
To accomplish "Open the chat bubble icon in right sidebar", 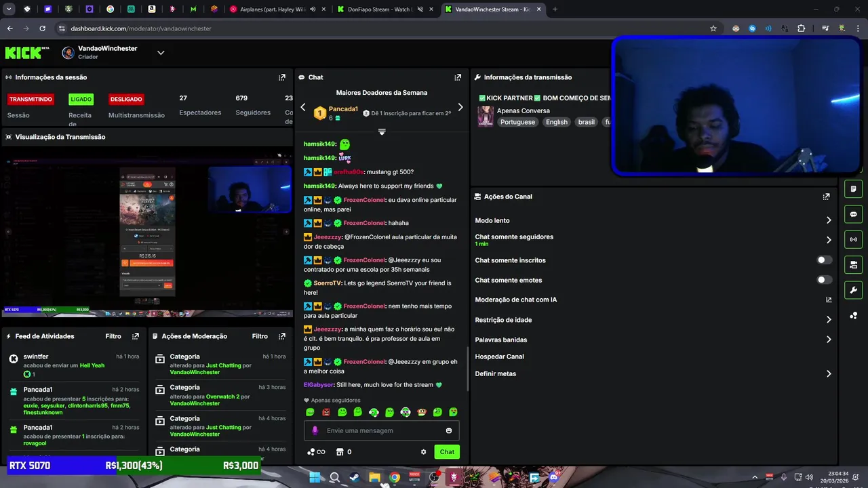I will (x=853, y=214).
